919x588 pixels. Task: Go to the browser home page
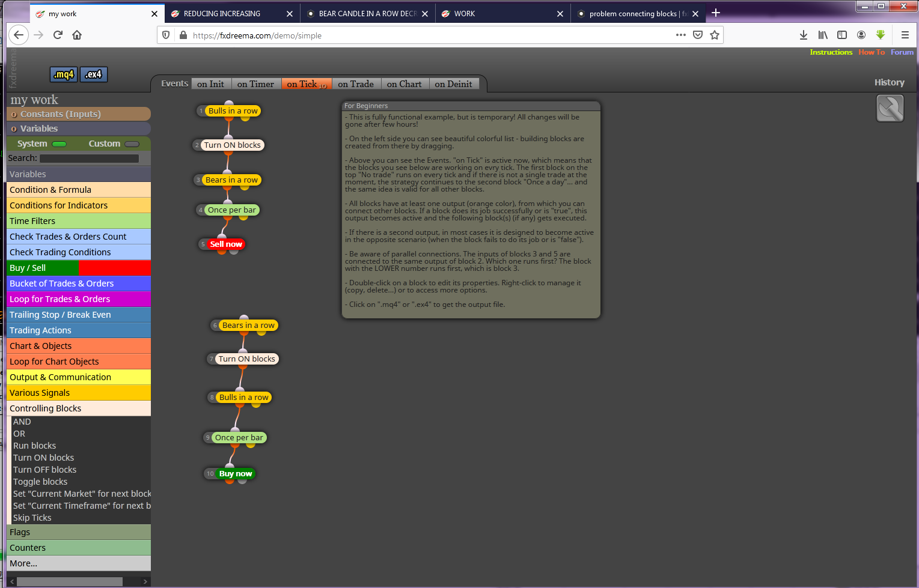click(x=77, y=35)
